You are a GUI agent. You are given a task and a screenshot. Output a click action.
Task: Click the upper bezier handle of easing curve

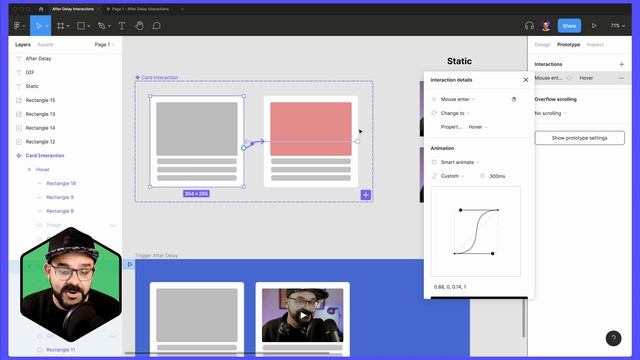pyautogui.click(x=460, y=210)
